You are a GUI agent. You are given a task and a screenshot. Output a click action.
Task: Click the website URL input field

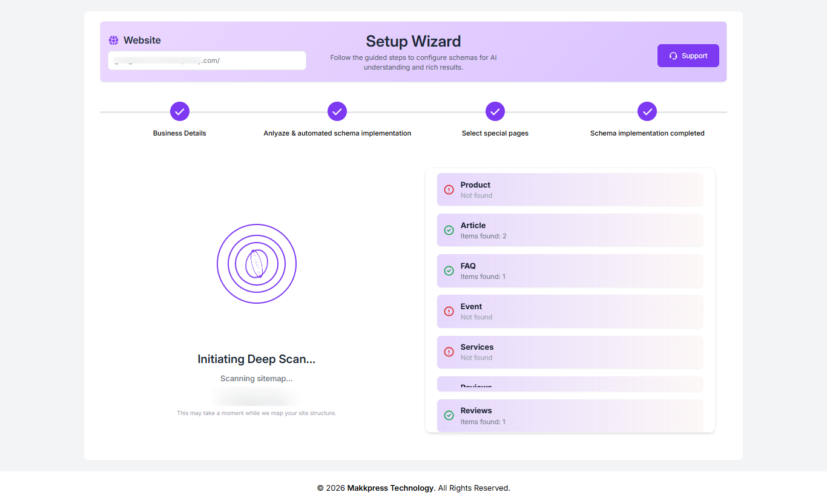pyautogui.click(x=206, y=61)
